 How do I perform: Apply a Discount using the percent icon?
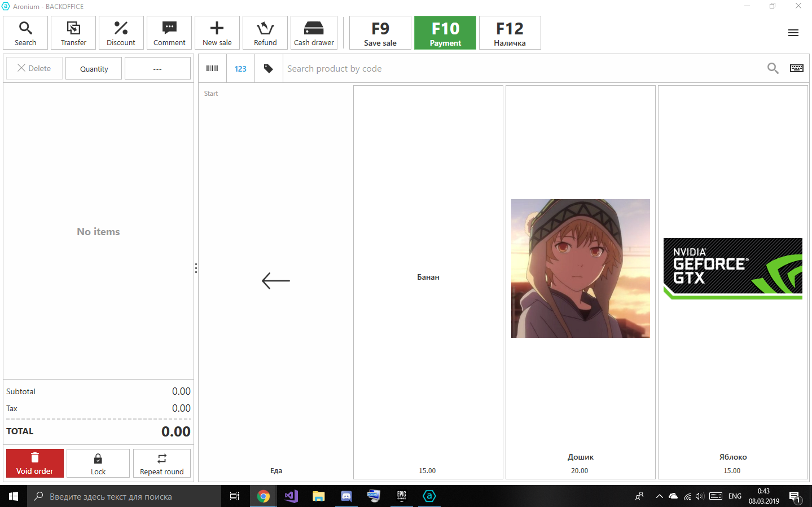(121, 33)
